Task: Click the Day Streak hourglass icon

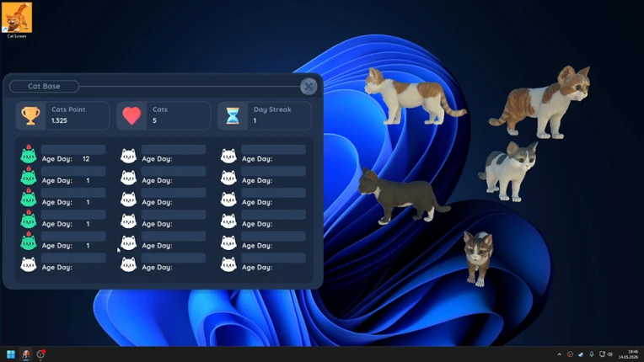Action: 233,115
